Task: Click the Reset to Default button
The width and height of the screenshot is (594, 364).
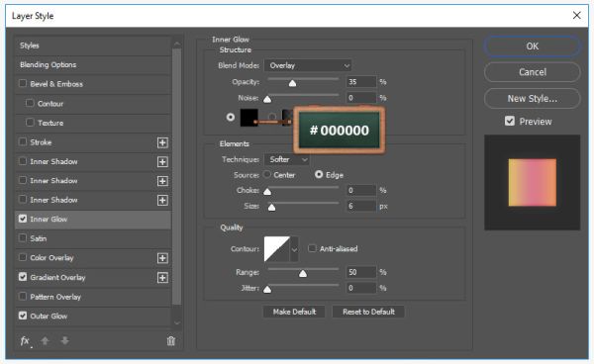Action: pyautogui.click(x=368, y=312)
